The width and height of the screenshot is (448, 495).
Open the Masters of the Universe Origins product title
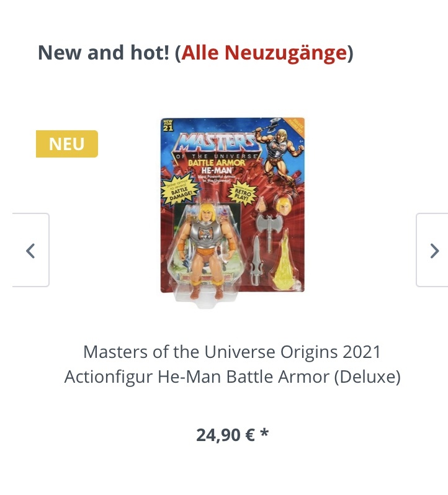click(x=232, y=364)
